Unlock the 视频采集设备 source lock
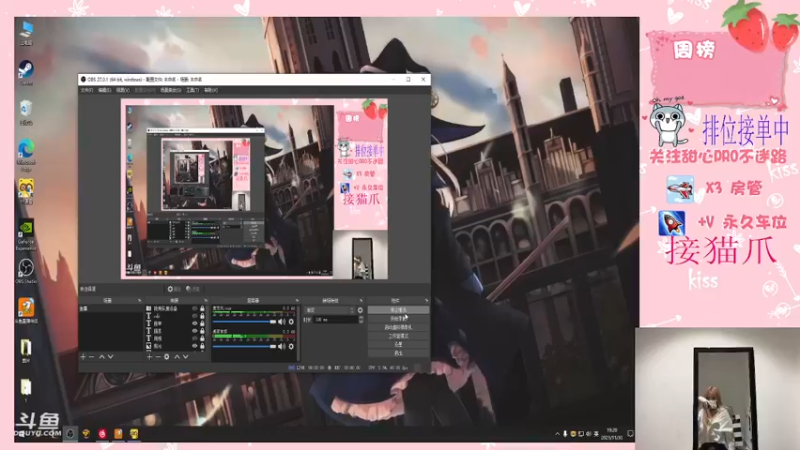 point(202,309)
